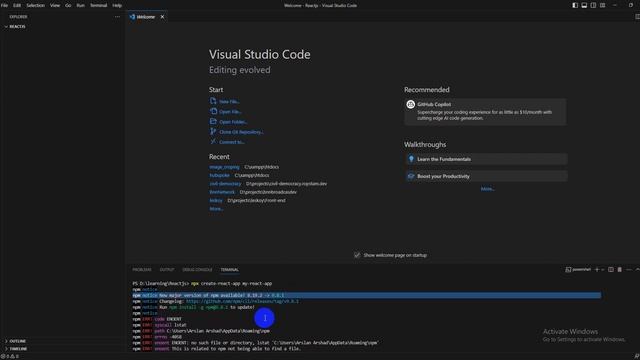
Task: Add a new terminal with plus icon
Action: 597,269
